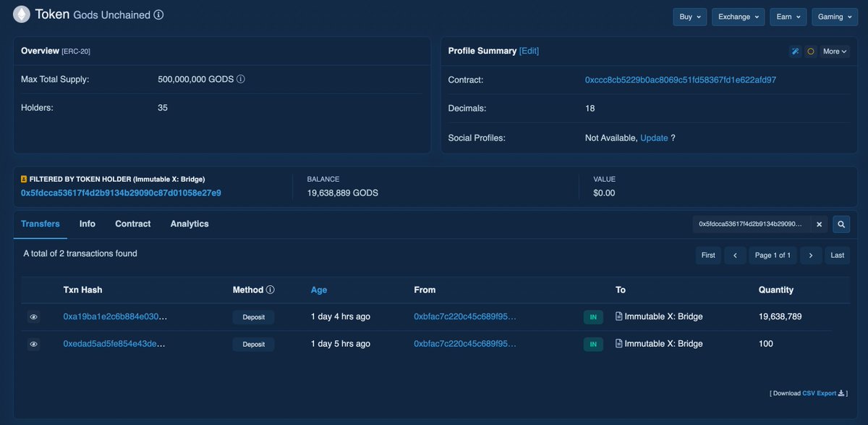View details eye icon for 0xedad5ad5fe854e43de row
The height and width of the screenshot is (425, 868).
tap(34, 345)
